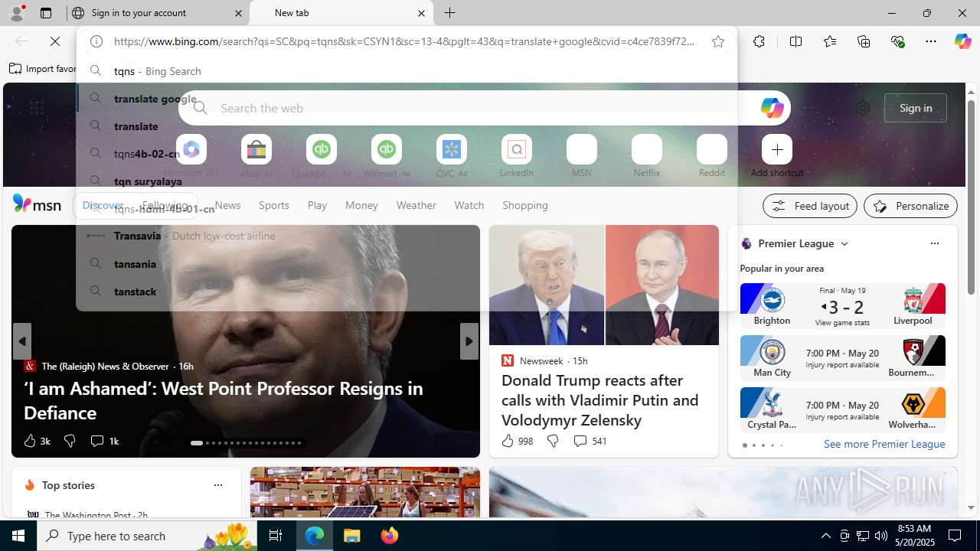Click the Personalize button
This screenshot has height=551, width=980.
(910, 206)
